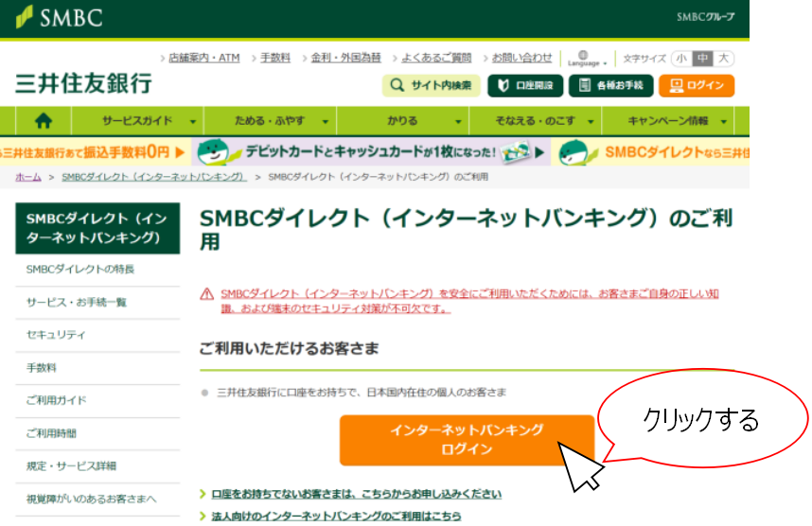812x526 pixels.
Task: Open sidebar heading SMBCダイレクト（インターネットバンキング）
Action: [97, 228]
